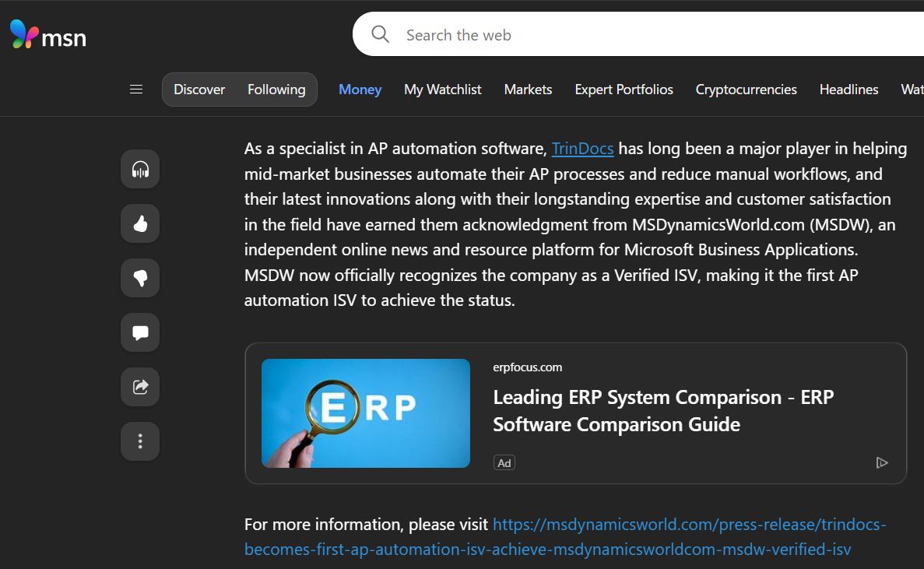Listen to article with headphones icon
Viewport: 924px width, 569px height.
pyautogui.click(x=140, y=169)
